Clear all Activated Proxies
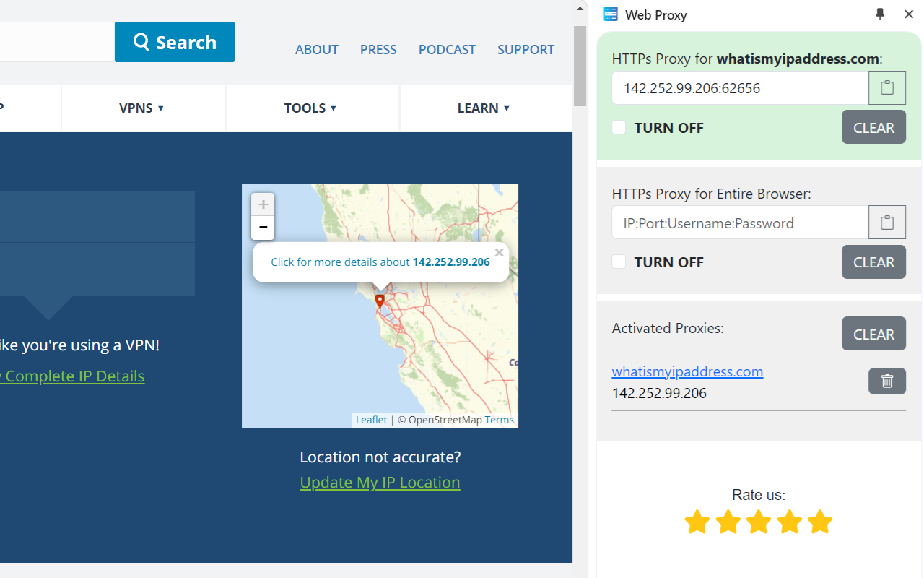 (873, 334)
